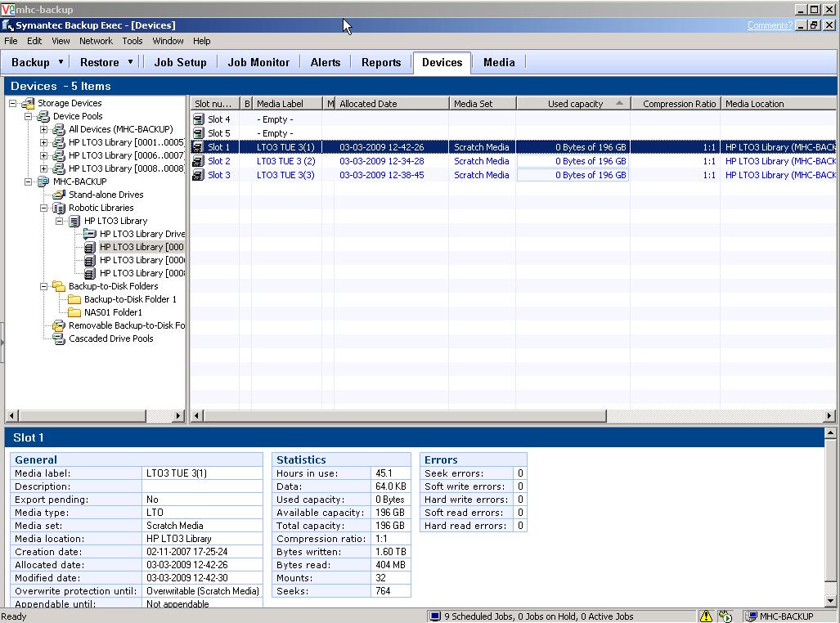The width and height of the screenshot is (840, 623).
Task: Switch to the Job Setup tab
Action: (181, 63)
